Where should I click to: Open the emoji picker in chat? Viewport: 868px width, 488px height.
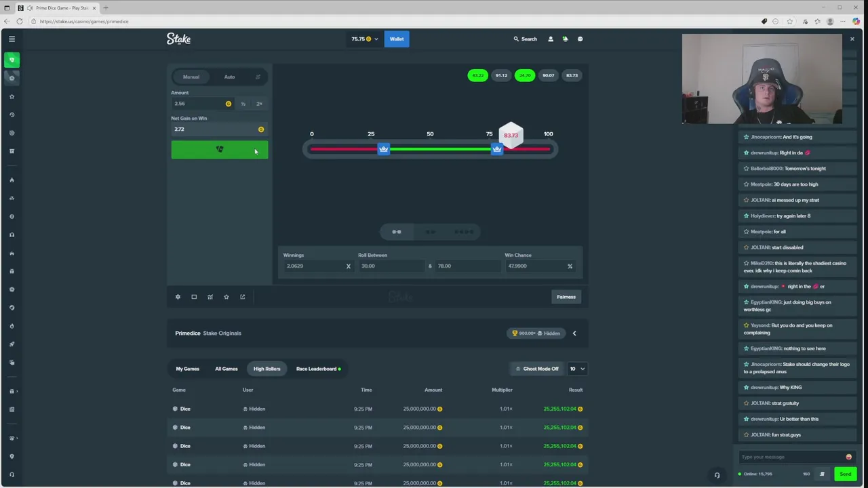coord(848,457)
